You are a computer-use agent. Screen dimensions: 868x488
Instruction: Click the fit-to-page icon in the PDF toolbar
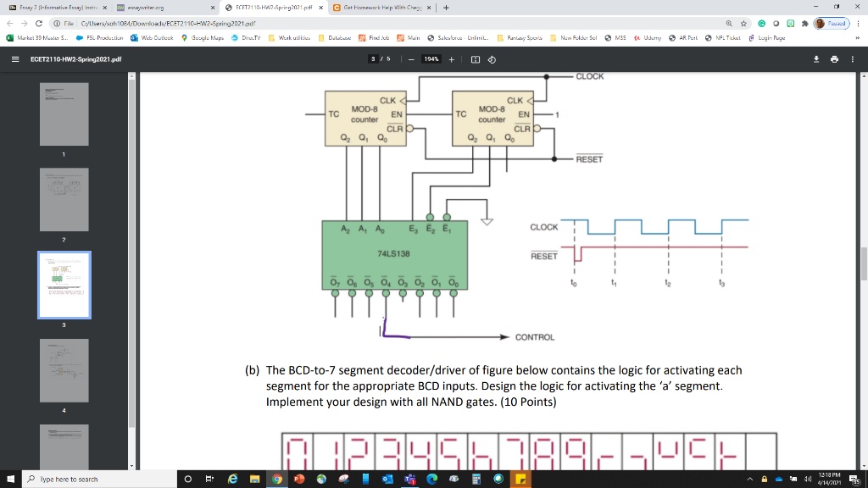[x=475, y=59]
